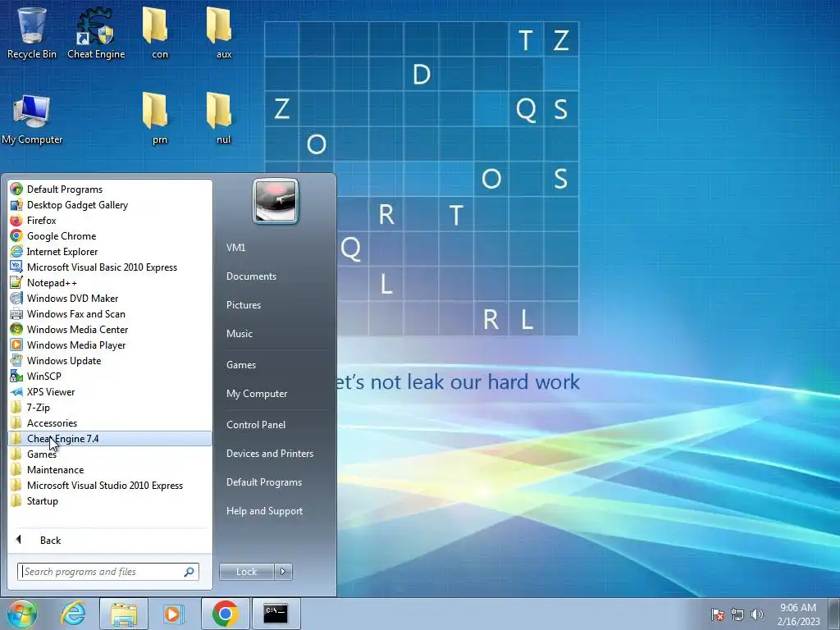Screen dimensions: 840x630
Task: Open the VM1 user folder
Action: pyautogui.click(x=274, y=247)
